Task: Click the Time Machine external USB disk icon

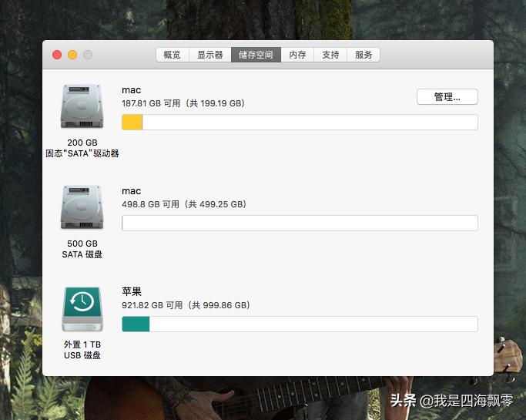Action: (x=82, y=309)
